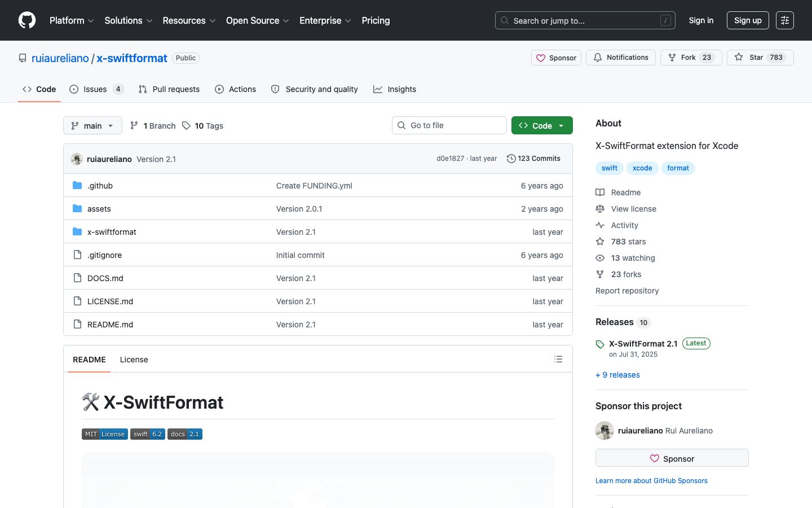Open the Create FUNDING.yml commit
812x508 pixels.
pyautogui.click(x=314, y=186)
